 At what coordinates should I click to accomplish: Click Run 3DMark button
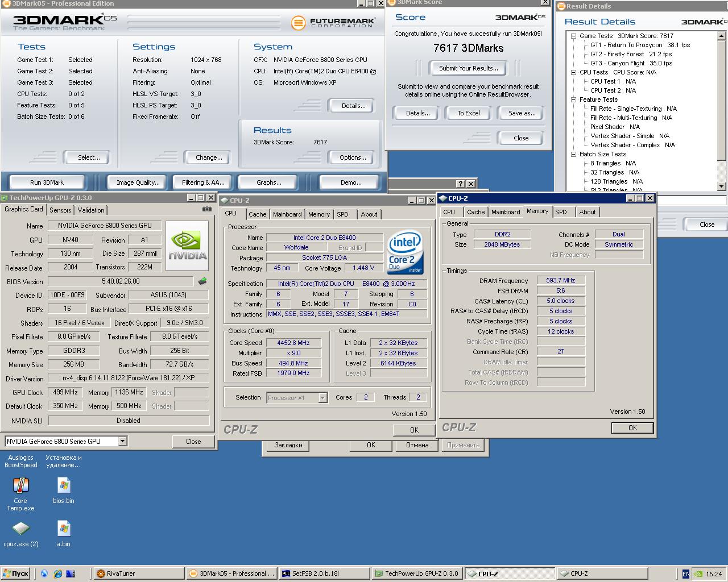click(47, 182)
